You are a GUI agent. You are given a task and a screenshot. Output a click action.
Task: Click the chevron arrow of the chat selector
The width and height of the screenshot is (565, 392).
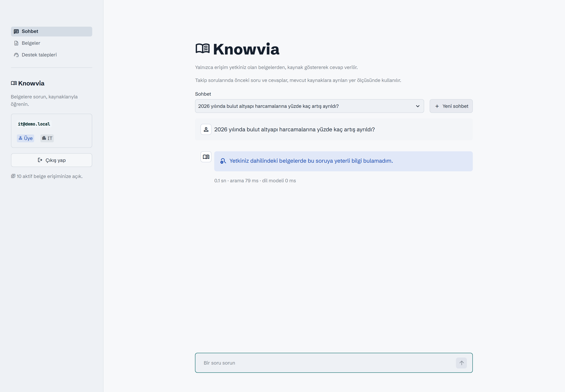pyautogui.click(x=417, y=106)
